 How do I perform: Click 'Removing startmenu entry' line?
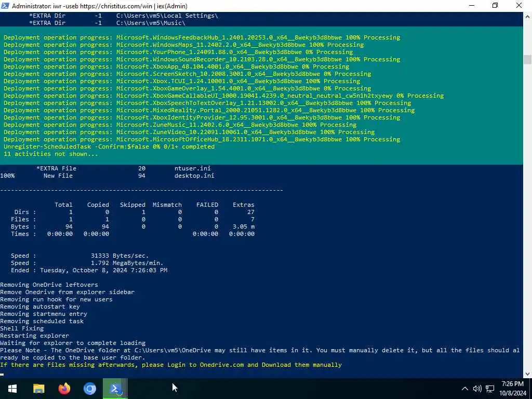[44, 314]
